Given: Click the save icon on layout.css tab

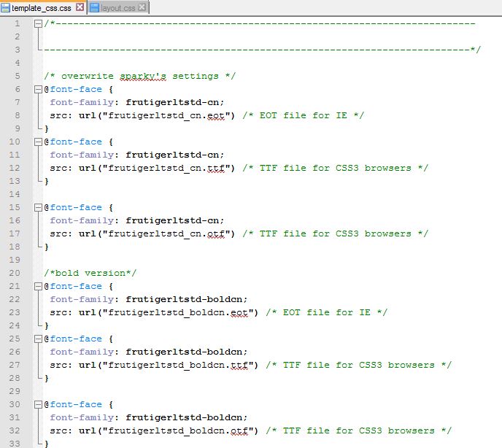Looking at the screenshot, I should pyautogui.click(x=94, y=8).
